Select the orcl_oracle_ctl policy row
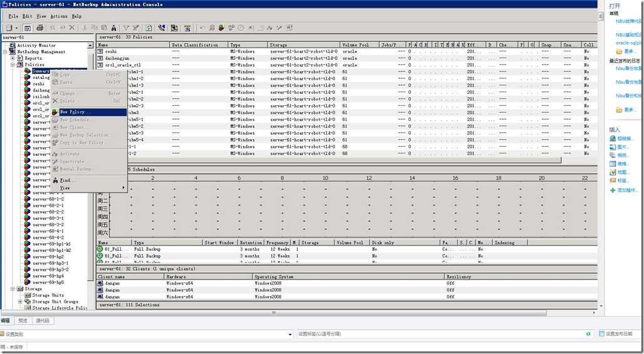Screen dimensions: 644x354 coord(346,65)
